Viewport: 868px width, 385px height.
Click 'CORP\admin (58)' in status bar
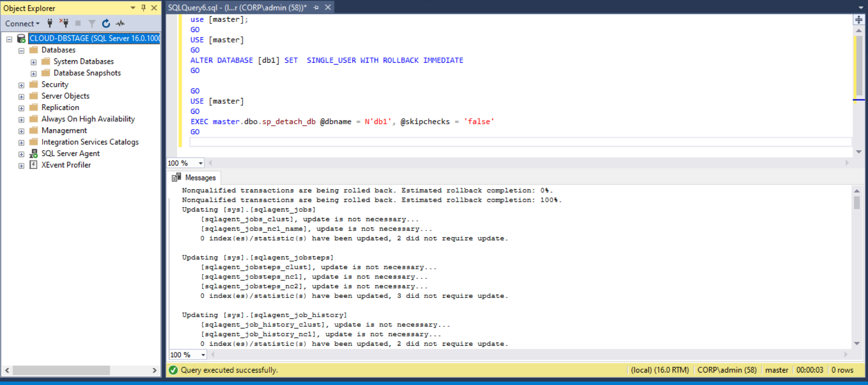point(727,370)
